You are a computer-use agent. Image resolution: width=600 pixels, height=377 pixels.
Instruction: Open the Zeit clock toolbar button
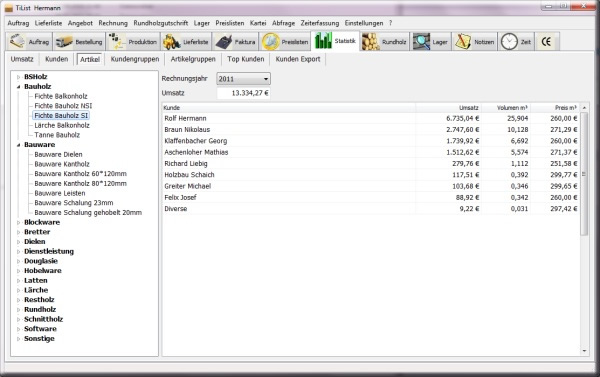pos(516,42)
